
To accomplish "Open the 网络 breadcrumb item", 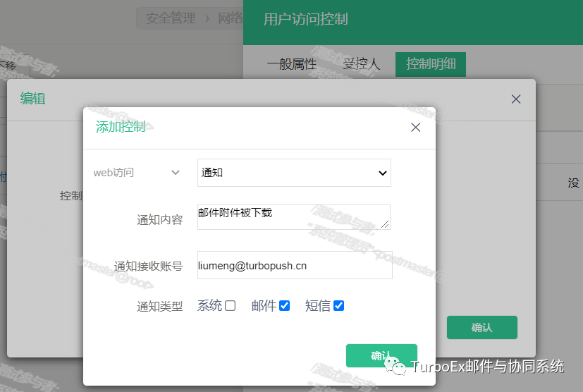I will 230,18.
